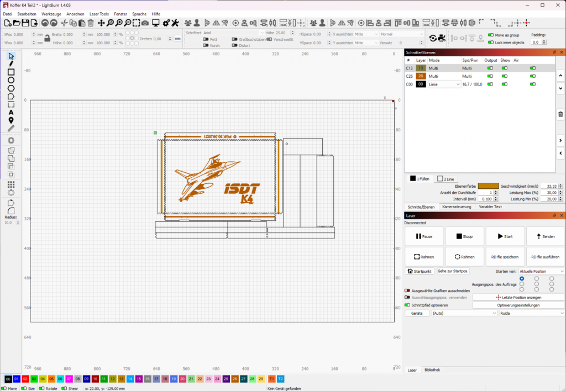The height and width of the screenshot is (392, 566).
Task: Open the Grid Array tool
Action: click(x=11, y=184)
